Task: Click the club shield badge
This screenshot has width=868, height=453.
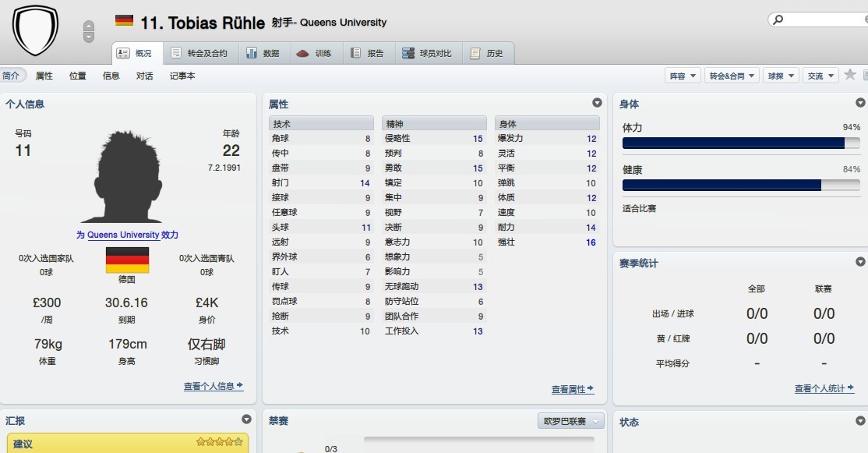Action: (36, 30)
